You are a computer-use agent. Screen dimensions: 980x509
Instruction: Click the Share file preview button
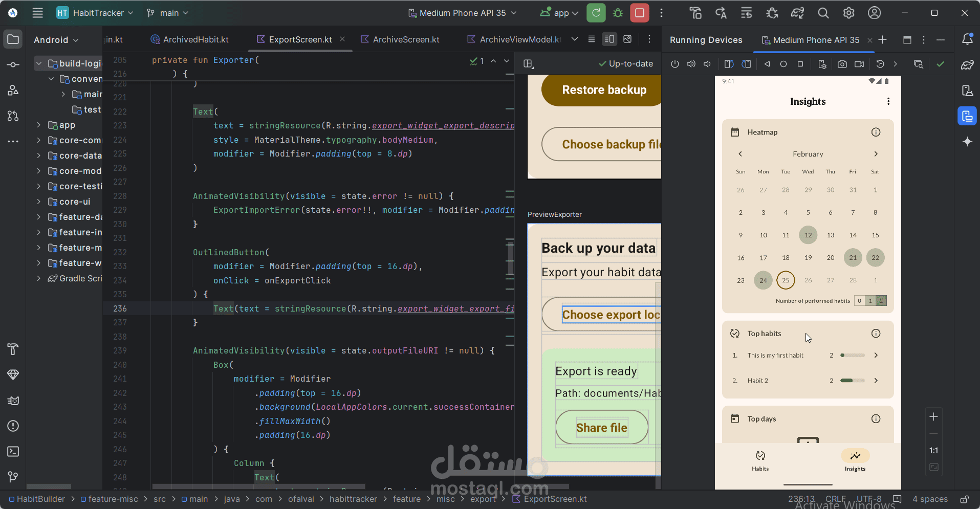point(602,428)
